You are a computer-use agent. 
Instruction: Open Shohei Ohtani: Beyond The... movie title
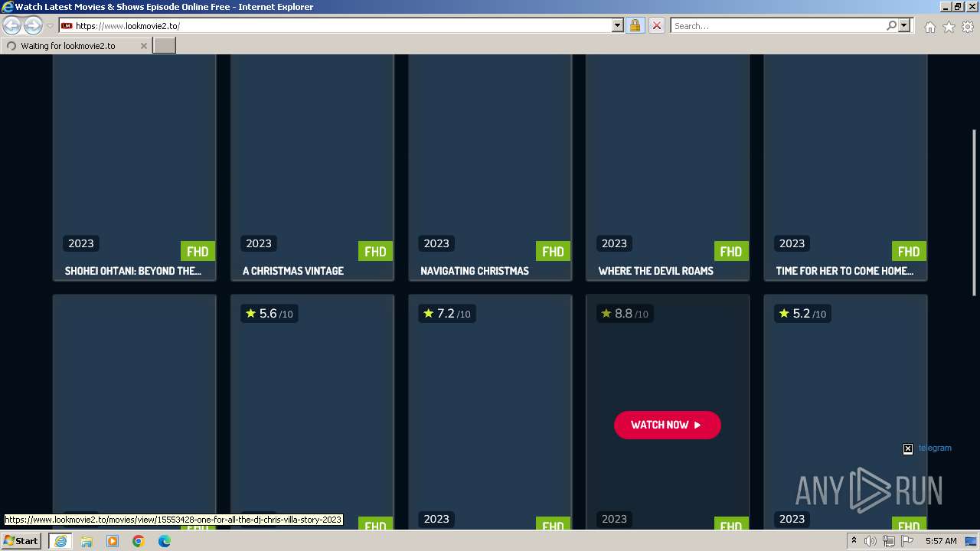point(133,271)
